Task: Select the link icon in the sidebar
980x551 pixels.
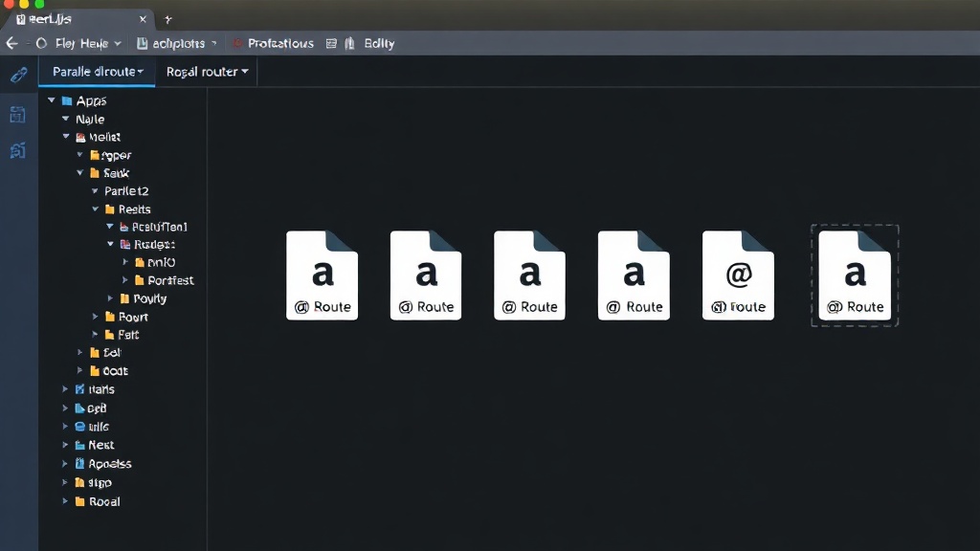Action: (19, 75)
